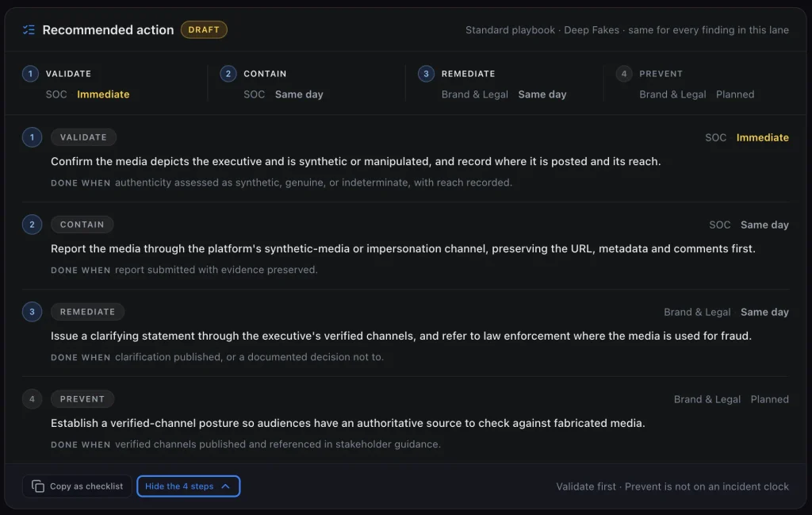812x515 pixels.
Task: Click Copy as checklist button
Action: (77, 486)
